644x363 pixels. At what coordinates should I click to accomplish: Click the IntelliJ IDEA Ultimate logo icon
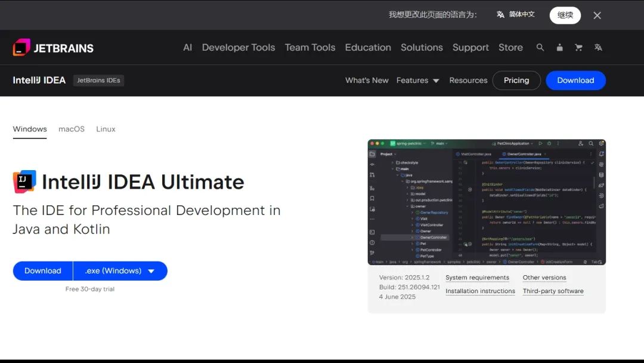(24, 181)
